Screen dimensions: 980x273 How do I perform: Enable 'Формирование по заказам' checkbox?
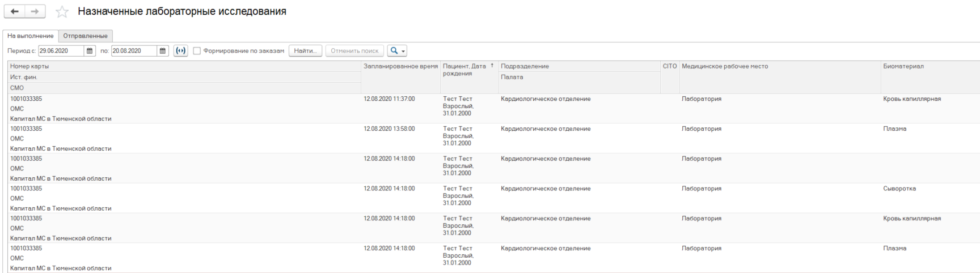(x=197, y=51)
